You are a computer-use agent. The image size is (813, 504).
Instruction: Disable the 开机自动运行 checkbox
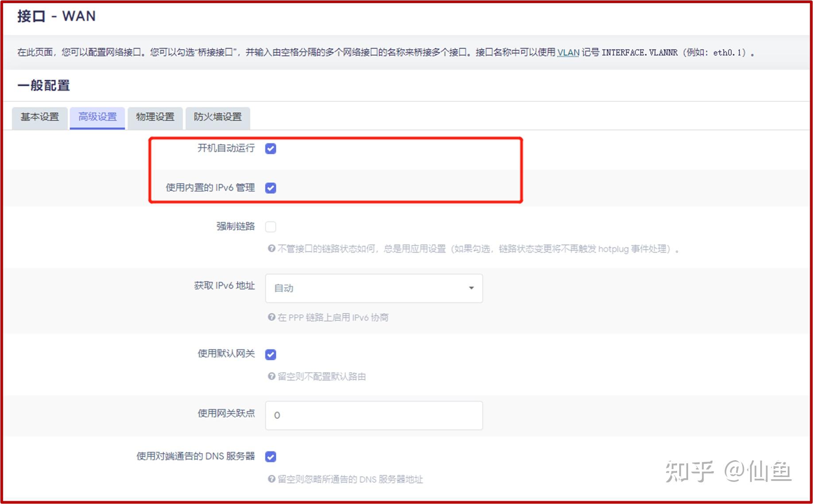271,149
